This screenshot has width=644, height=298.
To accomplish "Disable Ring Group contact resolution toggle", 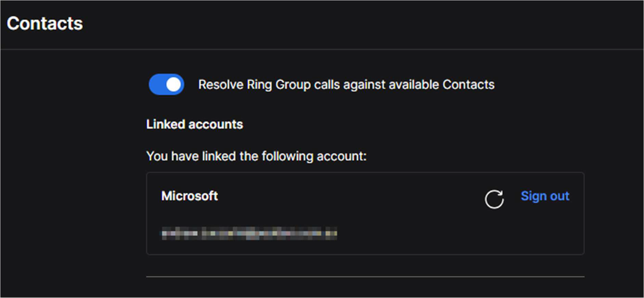I will point(166,84).
